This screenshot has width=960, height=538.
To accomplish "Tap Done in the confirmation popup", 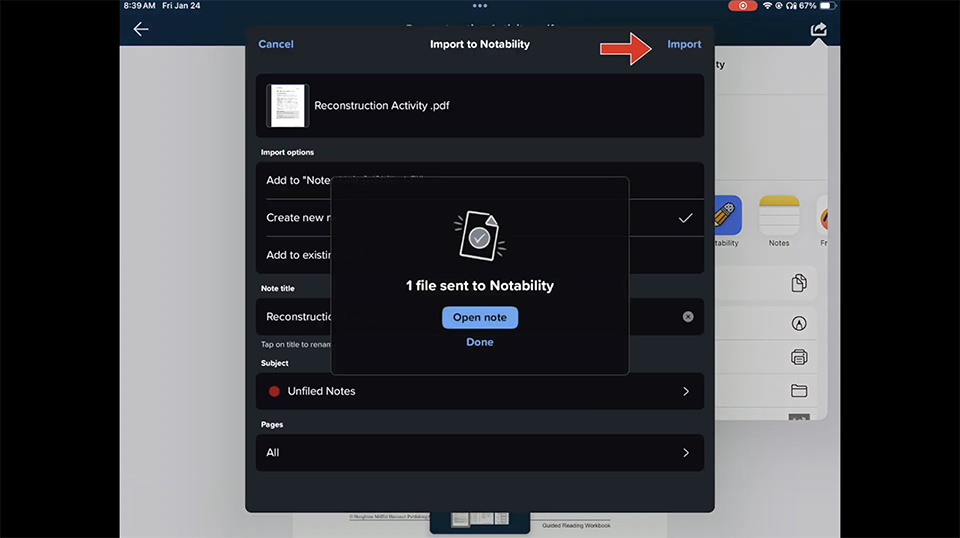I will (x=480, y=342).
